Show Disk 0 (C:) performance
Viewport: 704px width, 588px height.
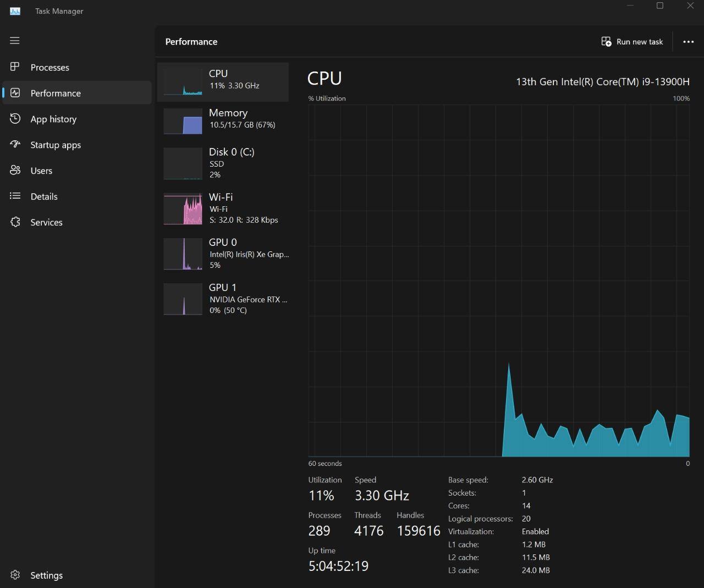[223, 163]
